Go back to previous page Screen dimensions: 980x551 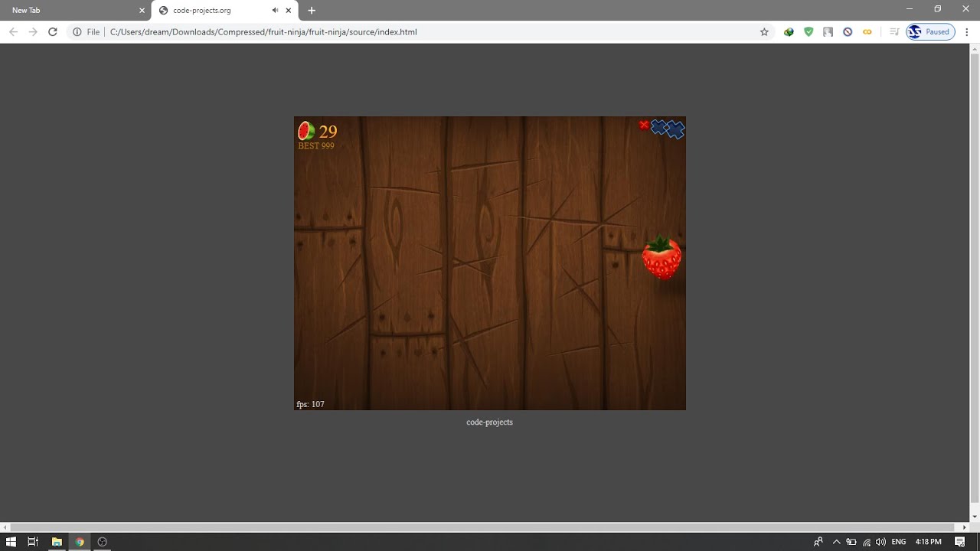click(x=13, y=32)
